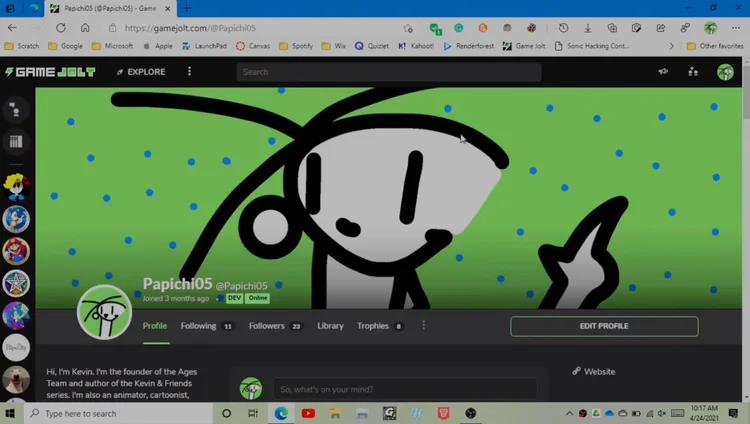Open the Followers tab

tap(275, 326)
